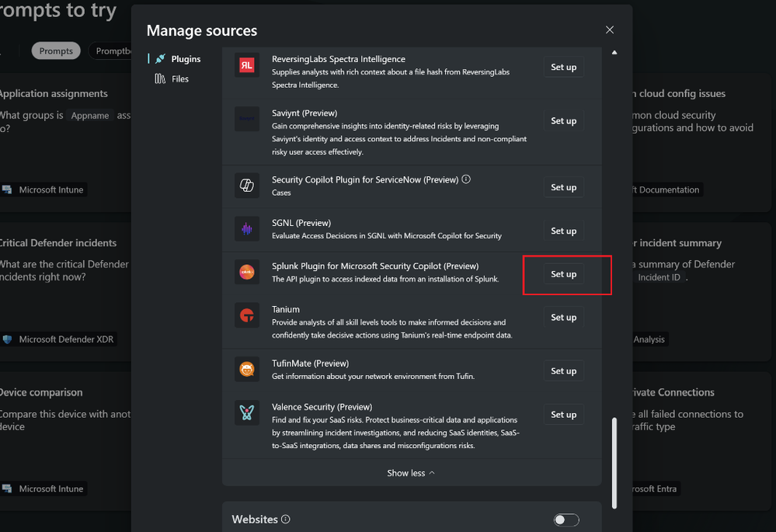Toggle the Websites switch on
The height and width of the screenshot is (532, 776).
point(566,520)
